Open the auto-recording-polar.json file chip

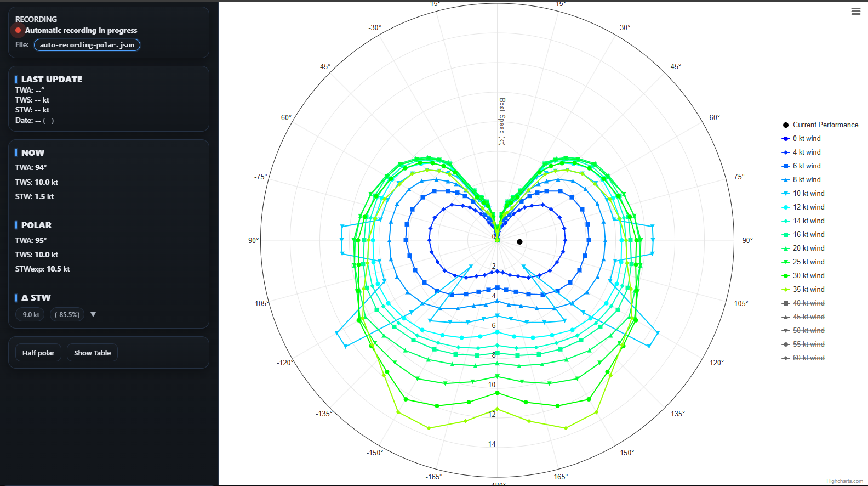[x=87, y=45]
